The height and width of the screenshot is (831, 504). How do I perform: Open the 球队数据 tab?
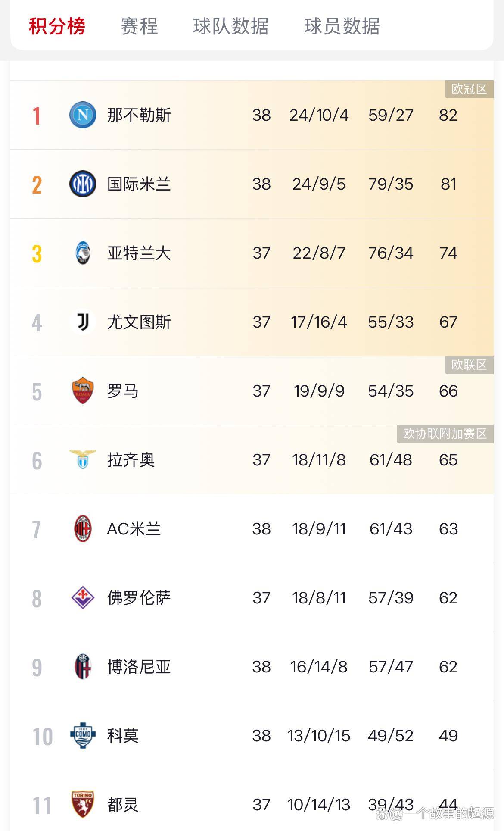(x=231, y=26)
